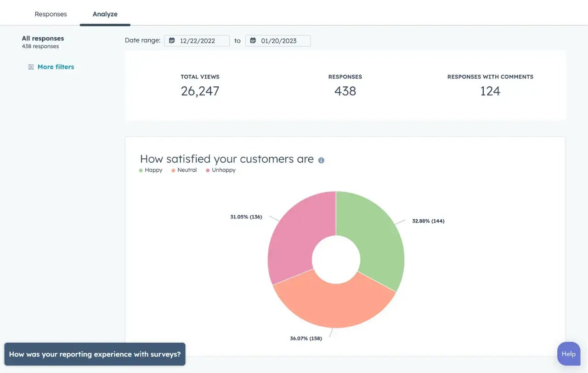Select All responses in the sidebar
Image resolution: width=588 pixels, height=373 pixels.
(42, 38)
